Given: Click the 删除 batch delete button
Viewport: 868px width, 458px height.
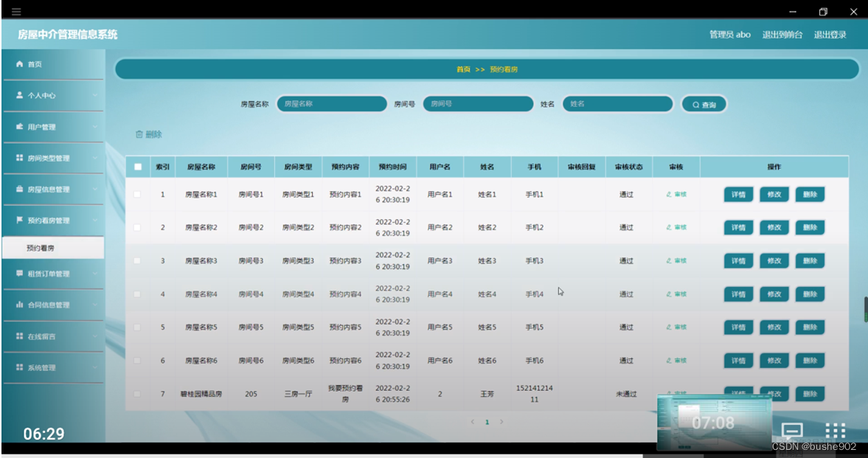Looking at the screenshot, I should pyautogui.click(x=148, y=134).
